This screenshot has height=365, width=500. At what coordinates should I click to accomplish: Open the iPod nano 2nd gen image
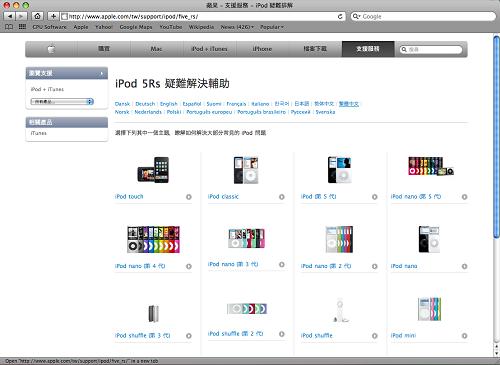339,239
